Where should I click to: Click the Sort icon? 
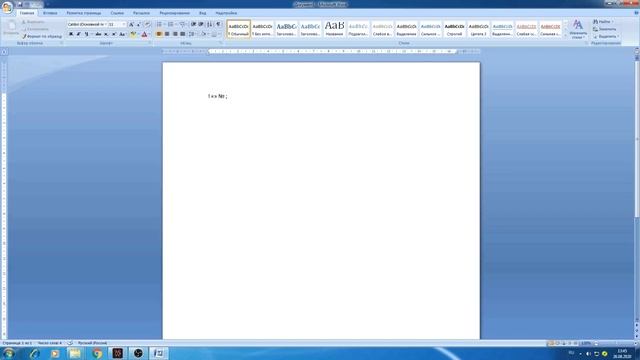(210, 24)
